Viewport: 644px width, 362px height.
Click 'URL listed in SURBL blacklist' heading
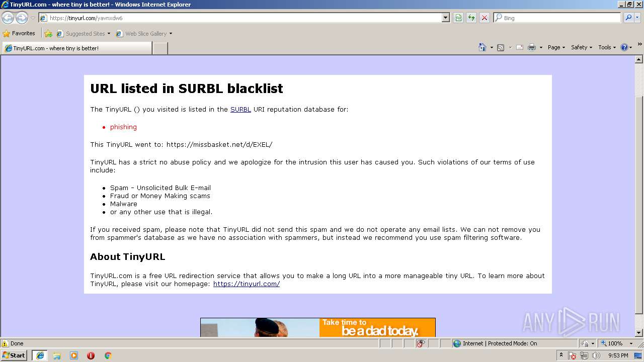pyautogui.click(x=187, y=88)
